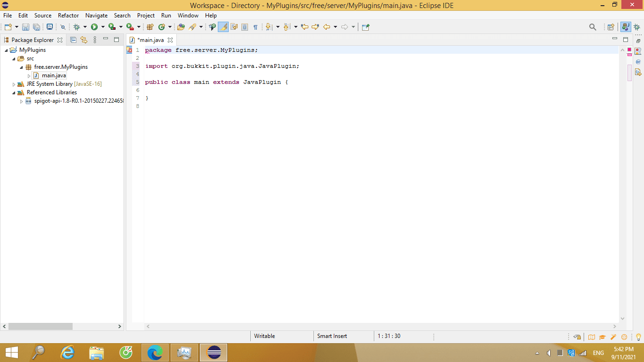Image resolution: width=644 pixels, height=362 pixels.
Task: Collapse the MyPlugins project node
Action: (x=6, y=50)
